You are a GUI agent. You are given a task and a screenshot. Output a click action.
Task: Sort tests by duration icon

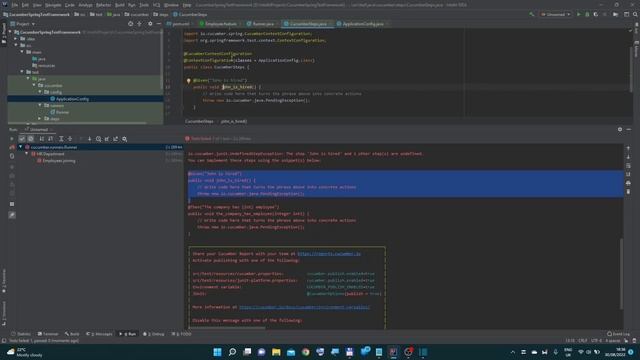51,139
